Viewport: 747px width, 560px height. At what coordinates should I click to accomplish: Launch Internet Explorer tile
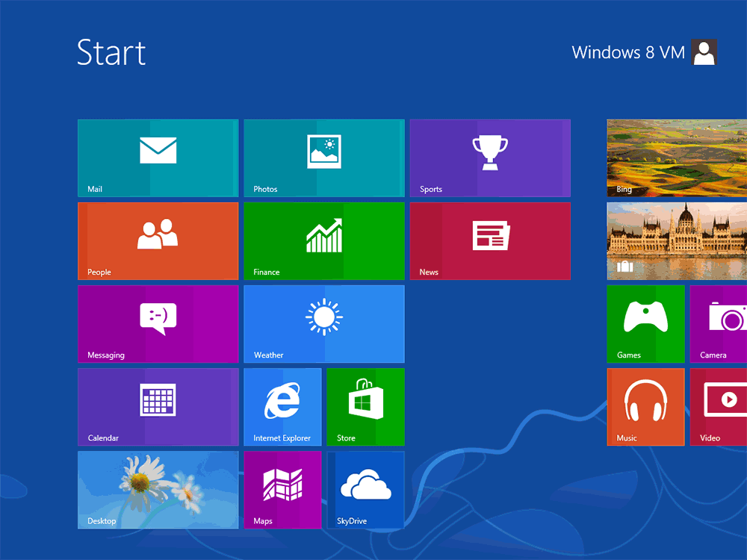(282, 407)
